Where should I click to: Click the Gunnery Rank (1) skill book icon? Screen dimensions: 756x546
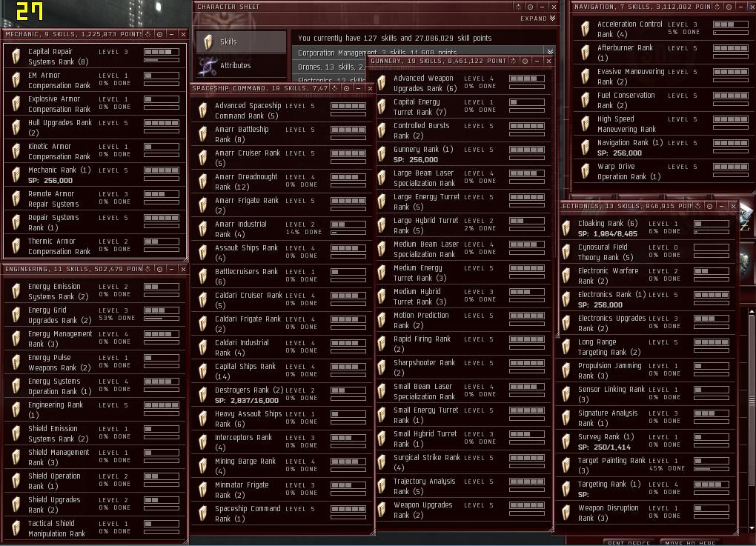[382, 155]
